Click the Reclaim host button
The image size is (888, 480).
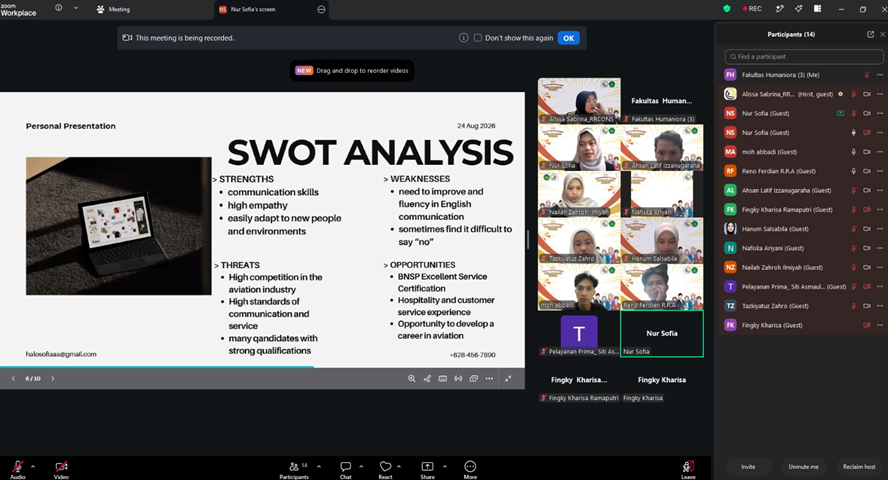click(x=859, y=466)
